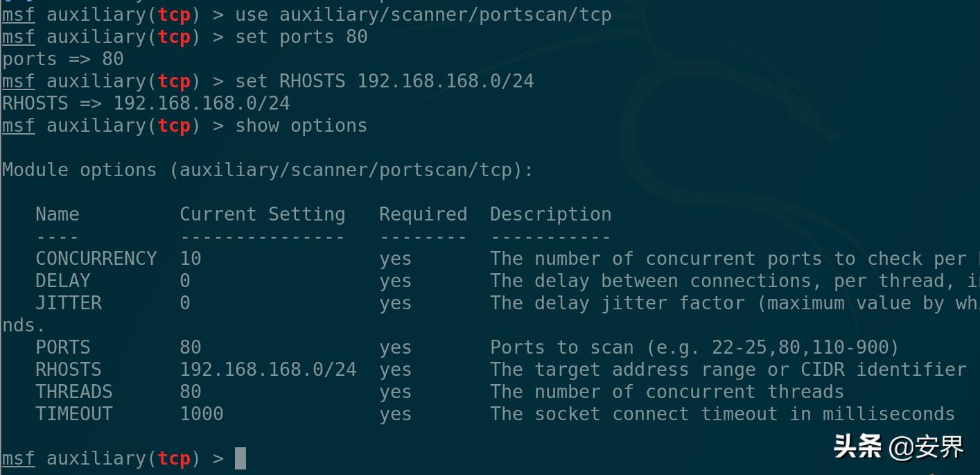Click the "Name" column header
The image size is (980, 475).
point(58,214)
